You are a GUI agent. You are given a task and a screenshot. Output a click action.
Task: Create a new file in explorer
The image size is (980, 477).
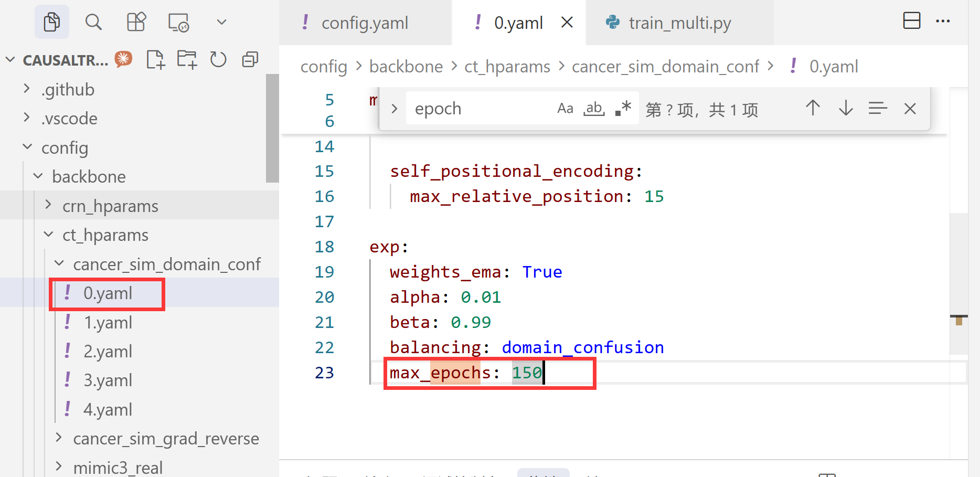tap(155, 59)
